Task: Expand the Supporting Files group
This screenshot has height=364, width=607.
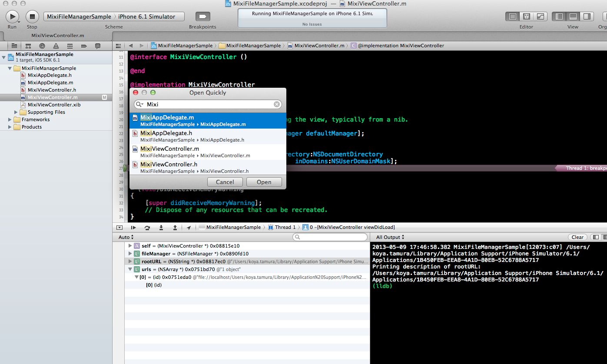Action: pos(16,112)
